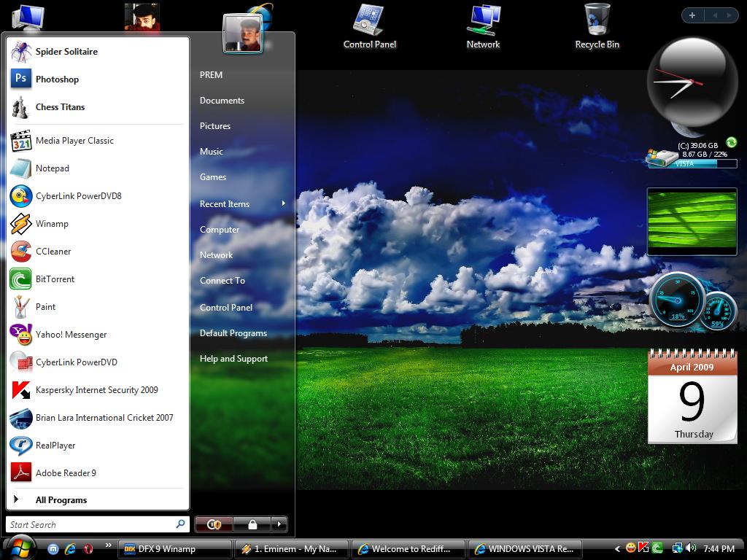Launch Adobe Reader 9

98,472
